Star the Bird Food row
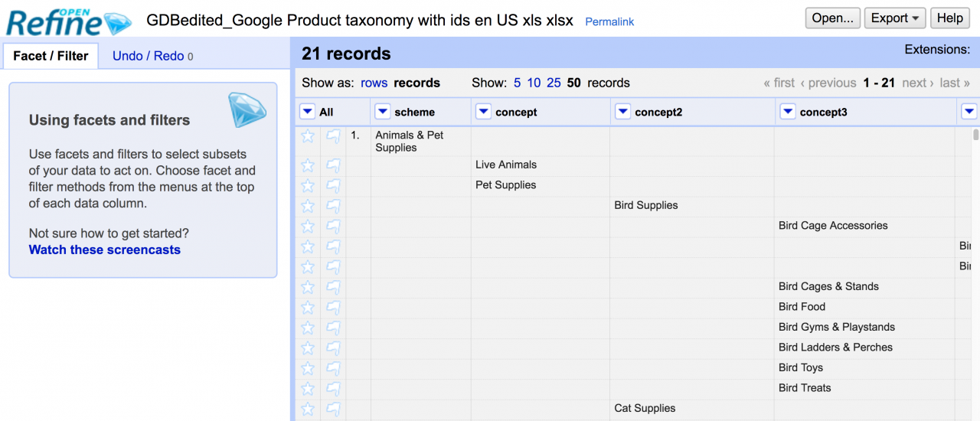The image size is (980, 421). (x=308, y=308)
